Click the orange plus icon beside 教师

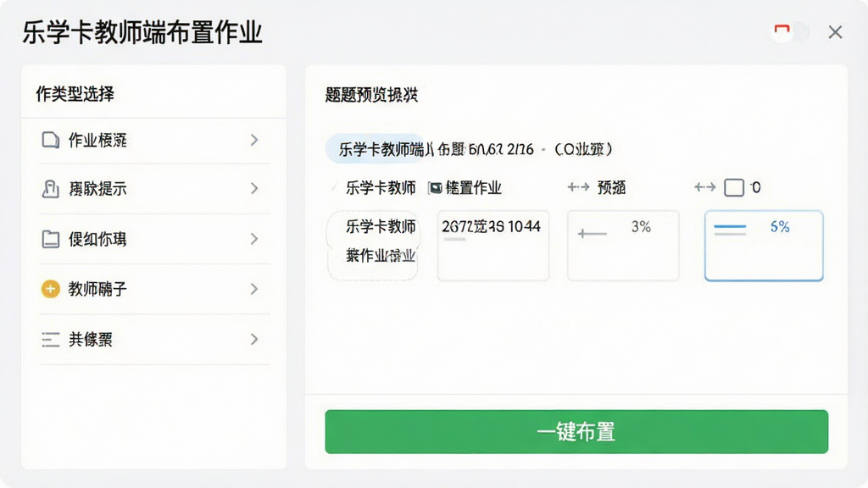pos(50,289)
